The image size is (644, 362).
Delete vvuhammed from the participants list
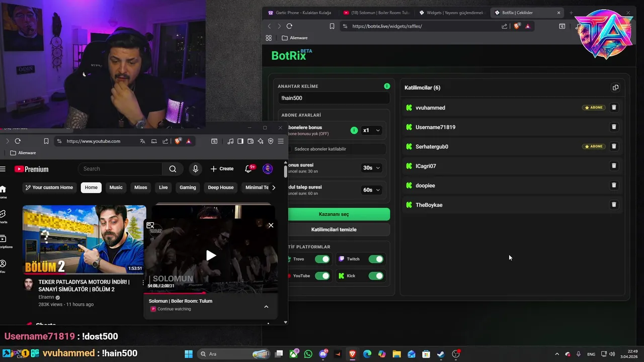[613, 107]
